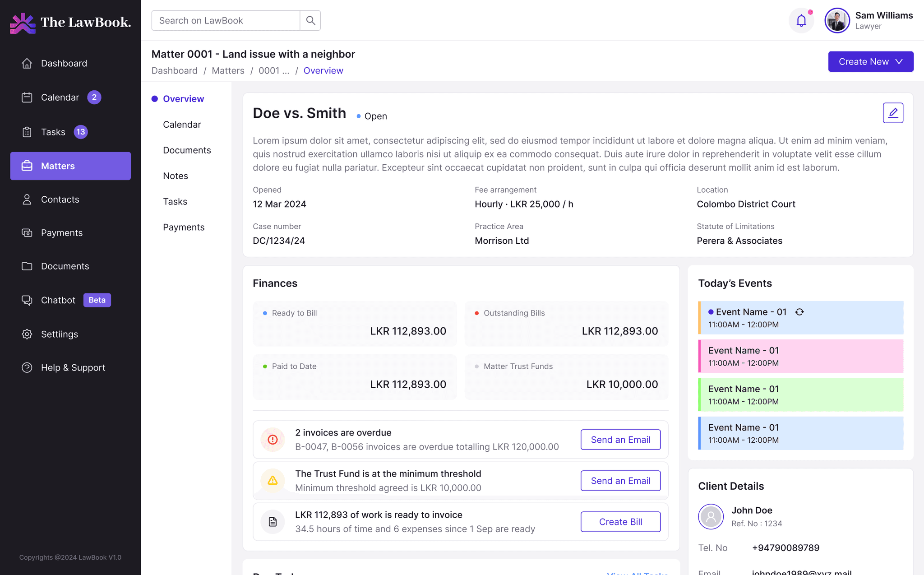Click the Help & Support question icon
This screenshot has height=575, width=924.
[27, 367]
